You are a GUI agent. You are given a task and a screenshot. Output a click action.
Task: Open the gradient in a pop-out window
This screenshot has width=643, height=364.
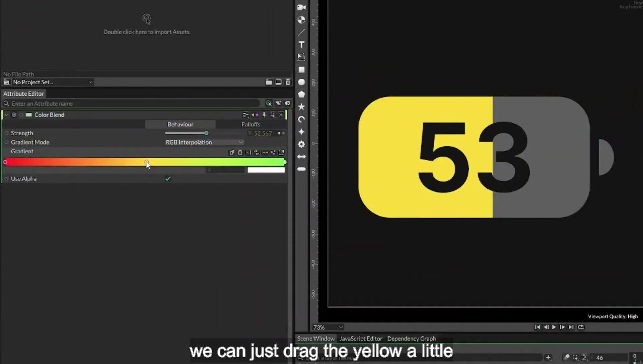[281, 153]
